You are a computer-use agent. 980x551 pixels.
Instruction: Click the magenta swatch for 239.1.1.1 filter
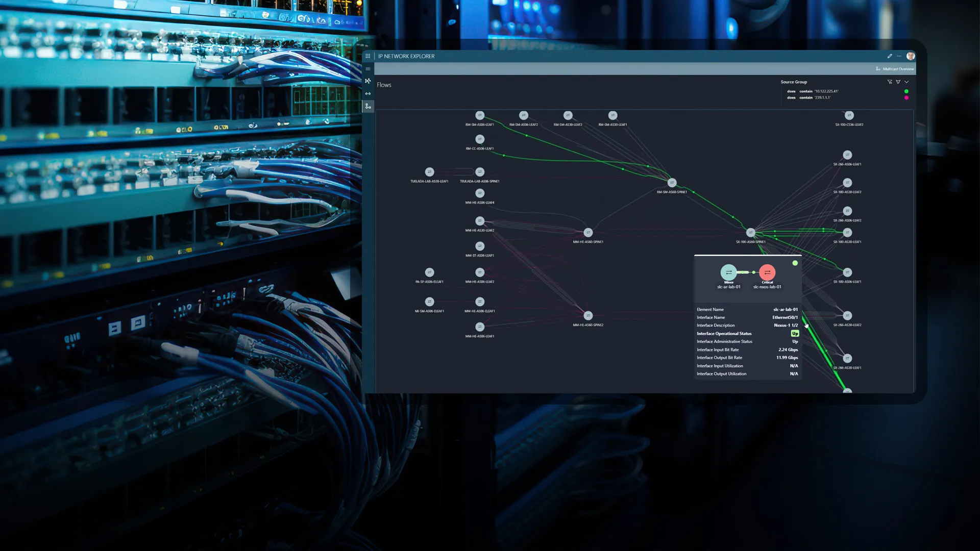point(906,97)
